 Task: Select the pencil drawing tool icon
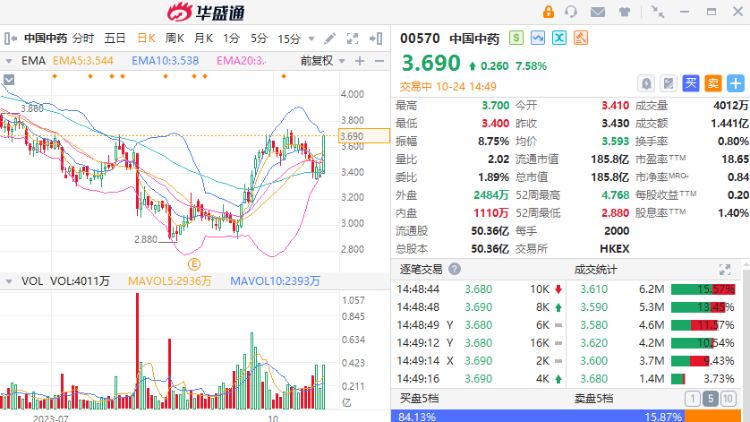click(x=330, y=38)
